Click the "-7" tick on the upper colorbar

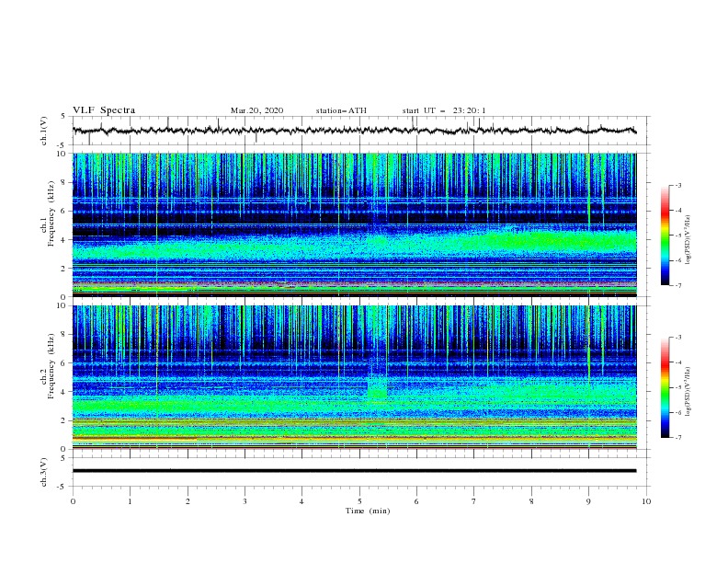click(x=677, y=285)
